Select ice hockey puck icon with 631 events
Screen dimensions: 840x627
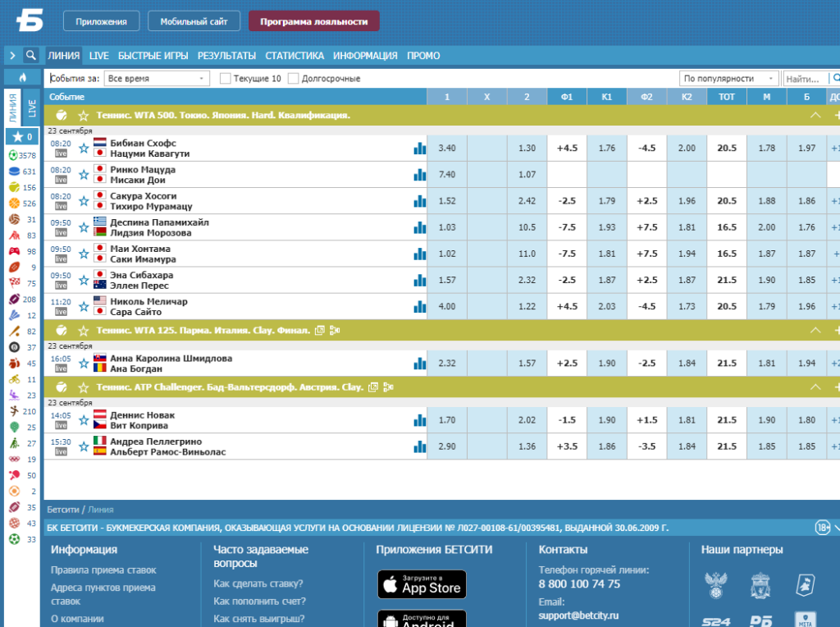tap(15, 172)
